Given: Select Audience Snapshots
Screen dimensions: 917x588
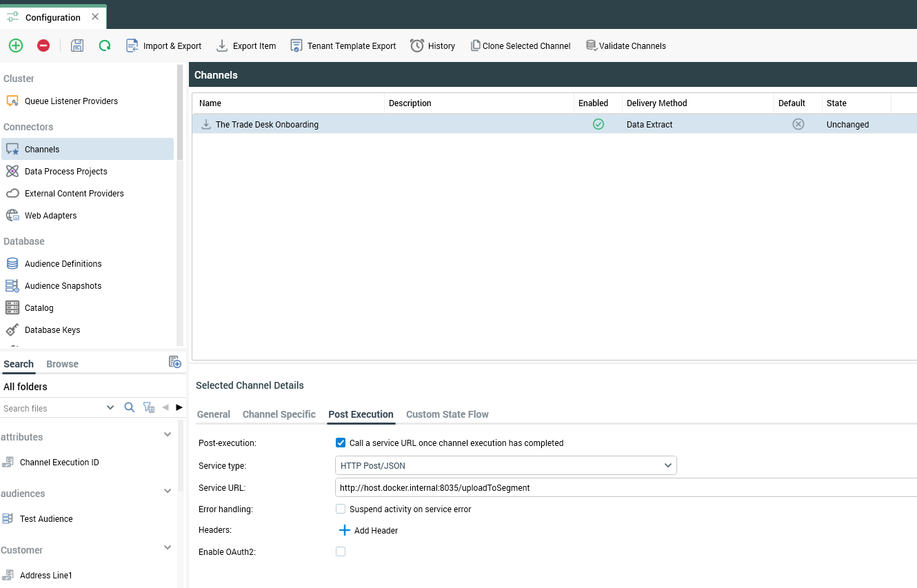Looking at the screenshot, I should tap(63, 285).
